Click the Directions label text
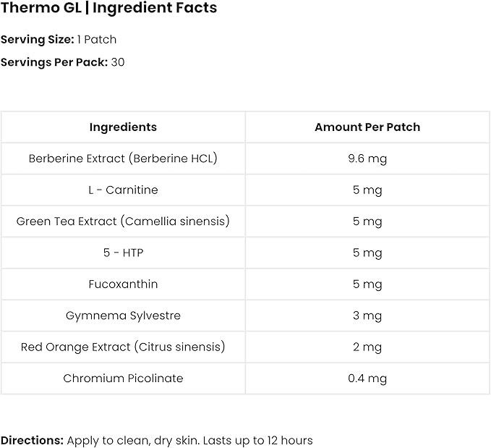 coord(32,440)
